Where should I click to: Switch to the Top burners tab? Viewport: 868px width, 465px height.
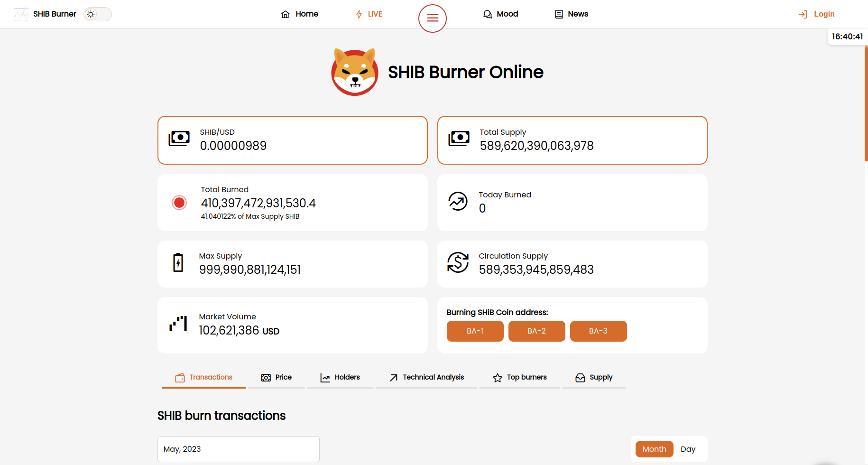(x=520, y=378)
